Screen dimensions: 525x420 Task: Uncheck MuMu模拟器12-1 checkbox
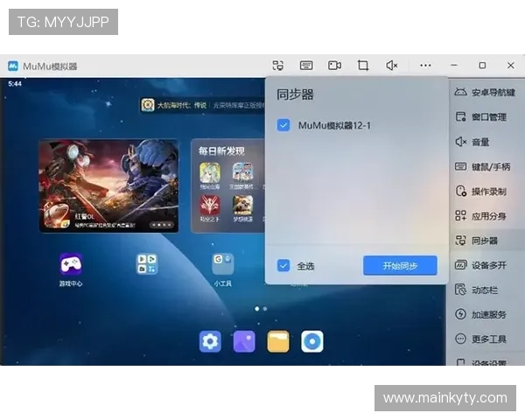(x=283, y=125)
